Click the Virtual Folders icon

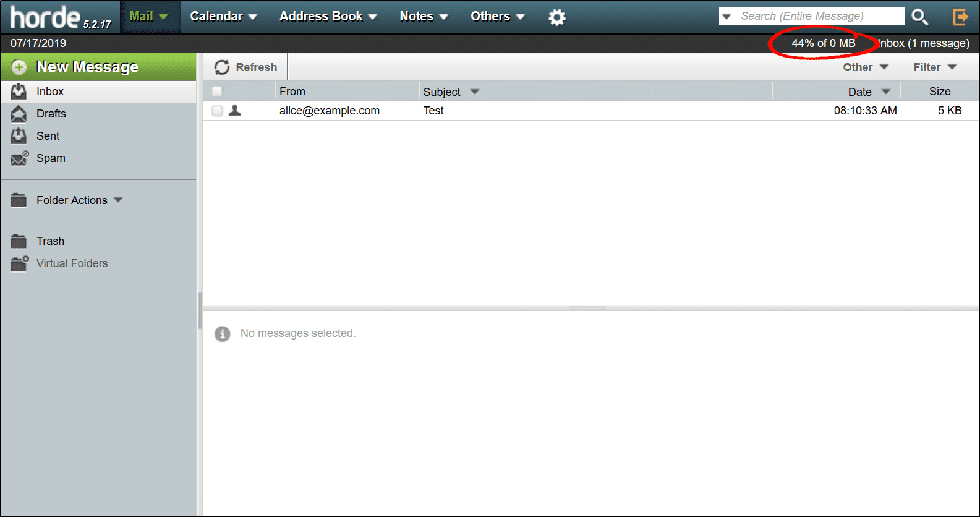(x=19, y=263)
